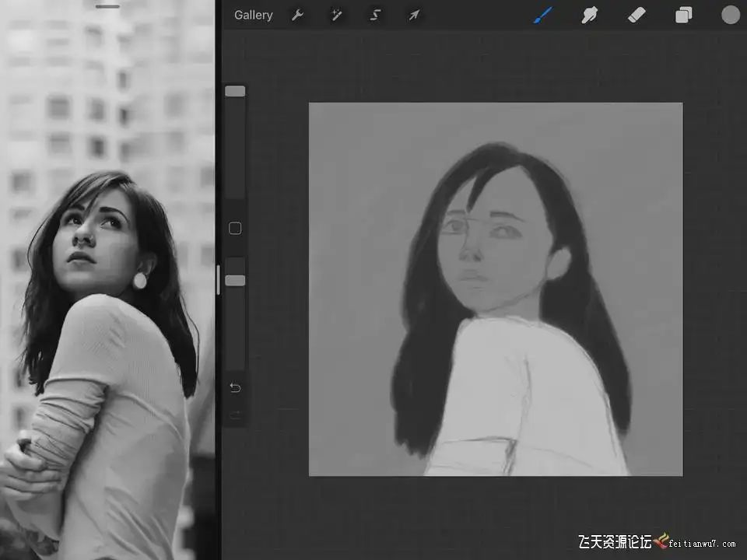Activate the Transform arrow tool
Image resolution: width=747 pixels, height=560 pixels.
tap(414, 16)
